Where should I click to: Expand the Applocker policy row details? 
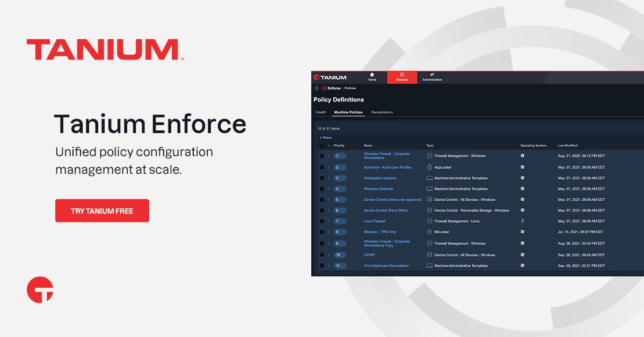click(328, 167)
